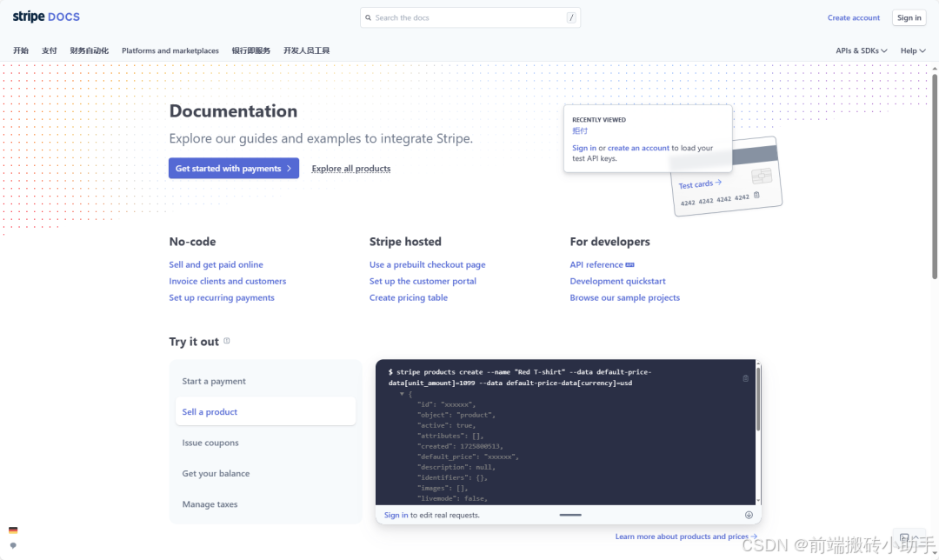Click the Sign in button in header
This screenshot has height=560, width=939.
pyautogui.click(x=909, y=18)
